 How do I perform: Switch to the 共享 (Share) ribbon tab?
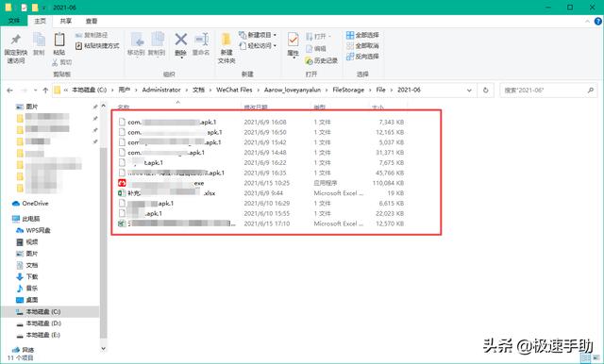tap(66, 21)
